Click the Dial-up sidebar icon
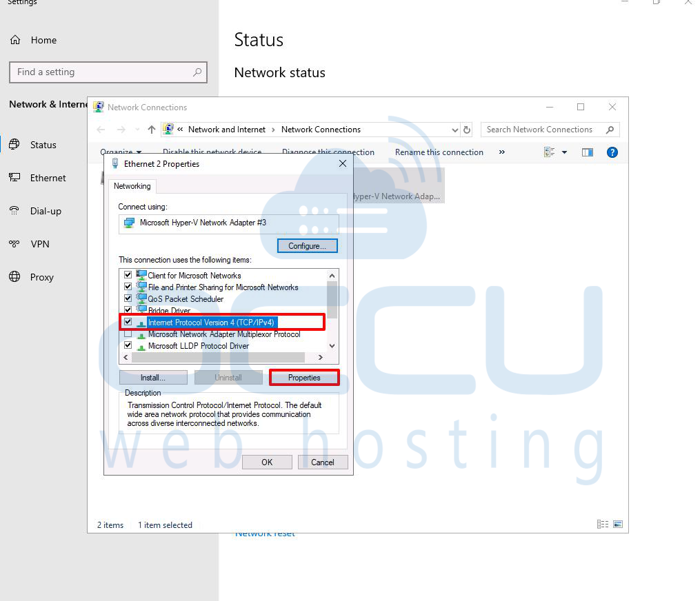This screenshot has height=601, width=700. pyautogui.click(x=14, y=211)
